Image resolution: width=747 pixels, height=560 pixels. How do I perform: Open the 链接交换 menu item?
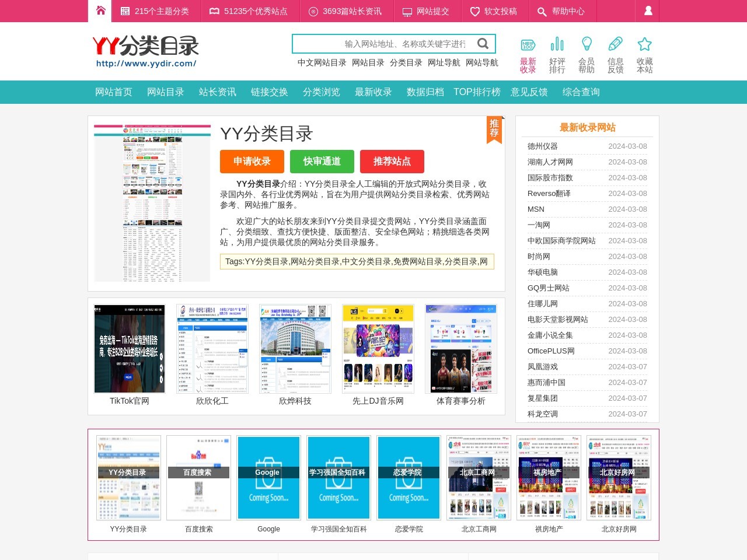269,92
